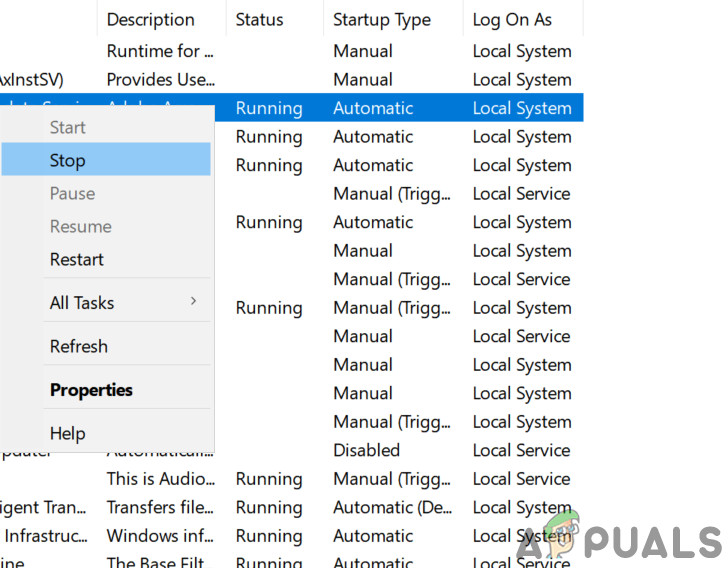Click the 'Automatic (De...' startup type cell
The image size is (728, 568).
pos(393,507)
